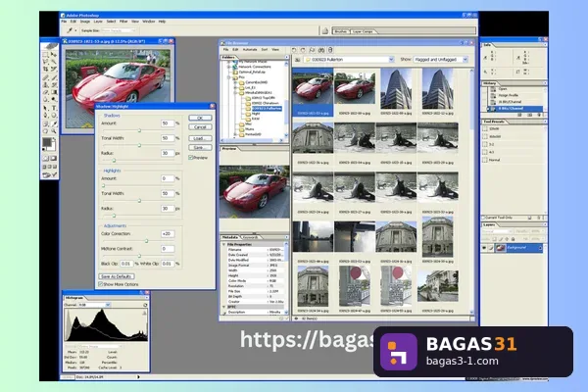Select the Dodge tool
The image size is (588, 392).
pyautogui.click(x=54, y=99)
